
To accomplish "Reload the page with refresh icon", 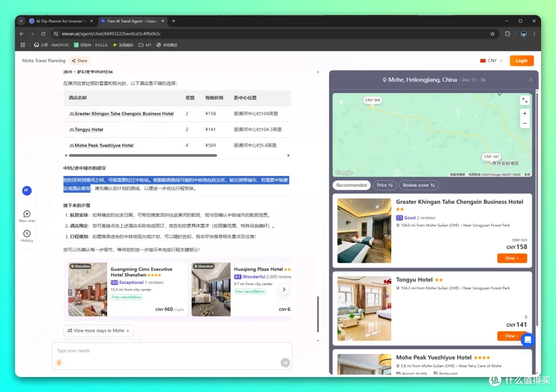I will point(43,33).
